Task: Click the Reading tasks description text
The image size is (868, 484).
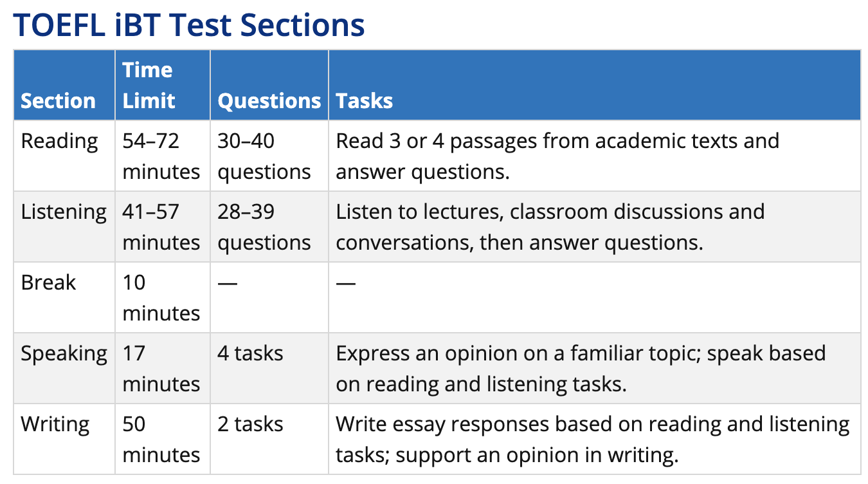Action: 557,156
